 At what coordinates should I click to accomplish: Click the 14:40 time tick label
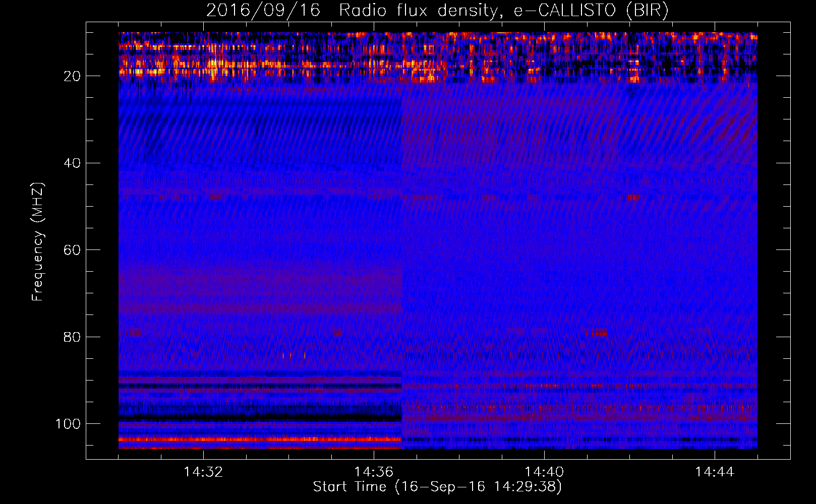tap(544, 472)
